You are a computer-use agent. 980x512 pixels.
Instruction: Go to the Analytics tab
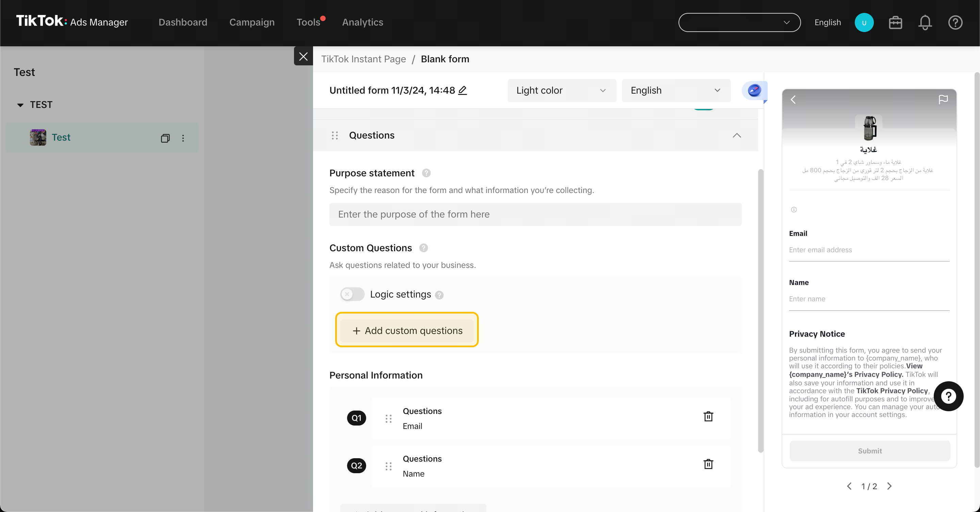(x=362, y=22)
